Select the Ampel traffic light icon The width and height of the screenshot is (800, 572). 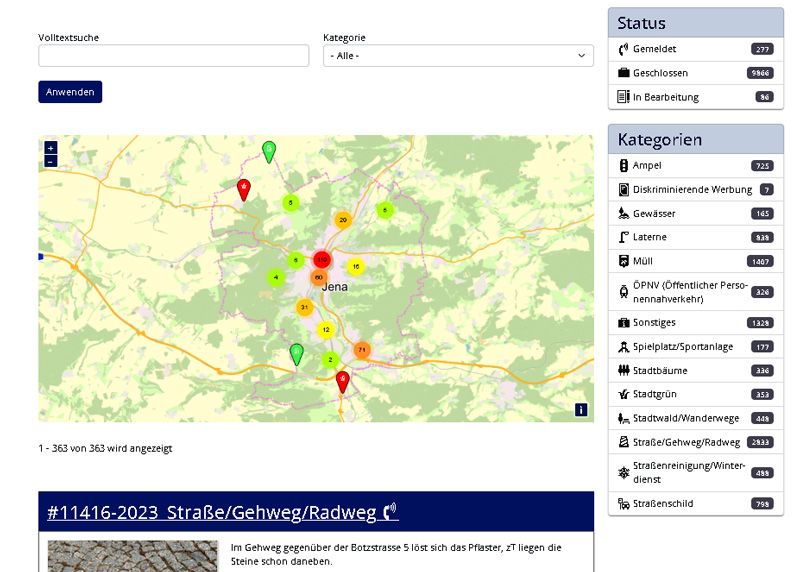[623, 165]
